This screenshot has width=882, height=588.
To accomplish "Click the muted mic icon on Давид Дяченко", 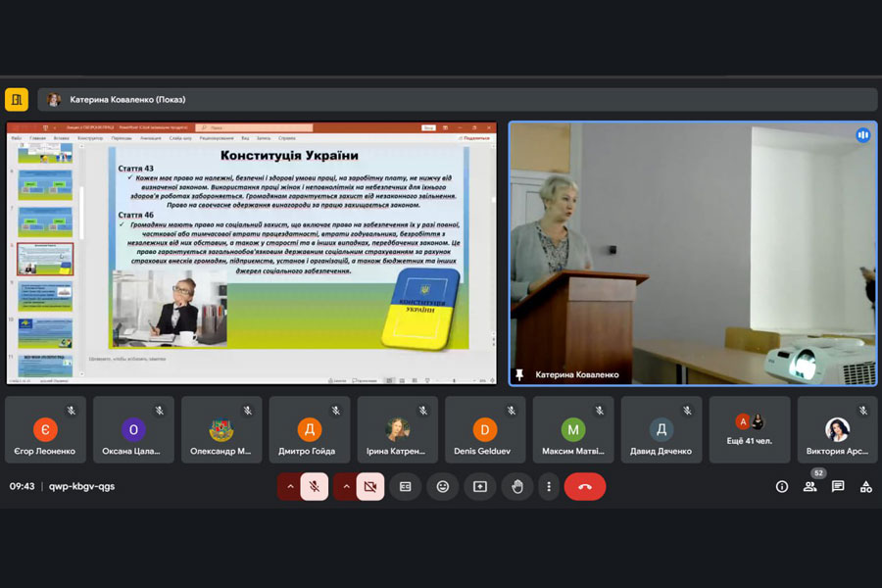I will click(x=687, y=411).
